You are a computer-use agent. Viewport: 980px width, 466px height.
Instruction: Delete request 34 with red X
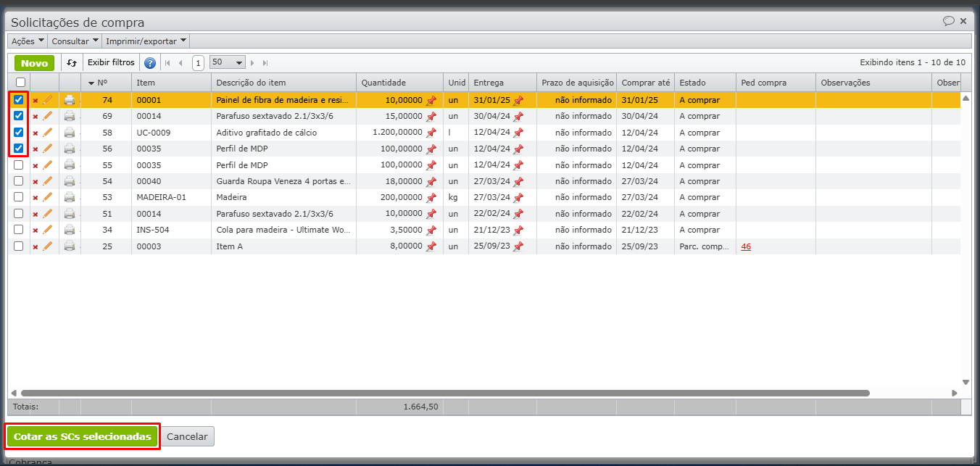[x=35, y=230]
